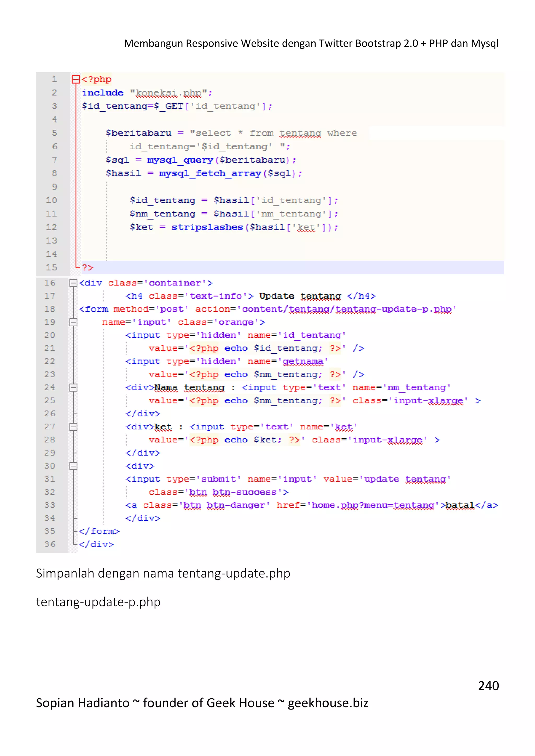Click the hidden input name='id_tentang' line
This screenshot has height=756, width=535.
236,335
